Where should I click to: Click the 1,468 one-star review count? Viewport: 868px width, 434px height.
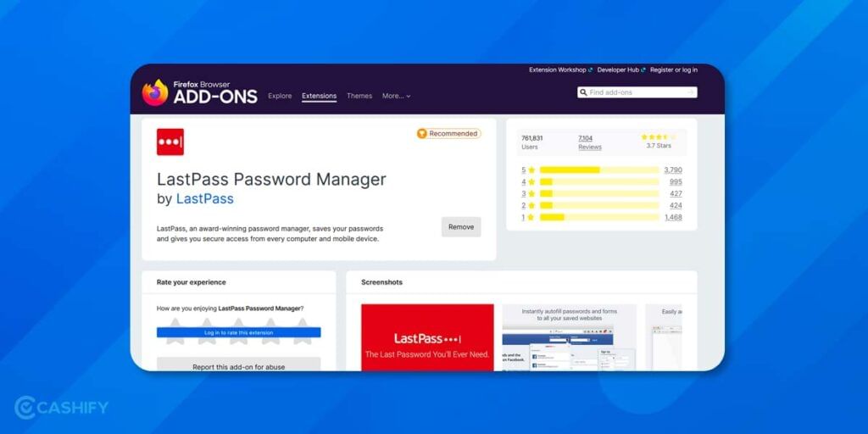click(673, 218)
